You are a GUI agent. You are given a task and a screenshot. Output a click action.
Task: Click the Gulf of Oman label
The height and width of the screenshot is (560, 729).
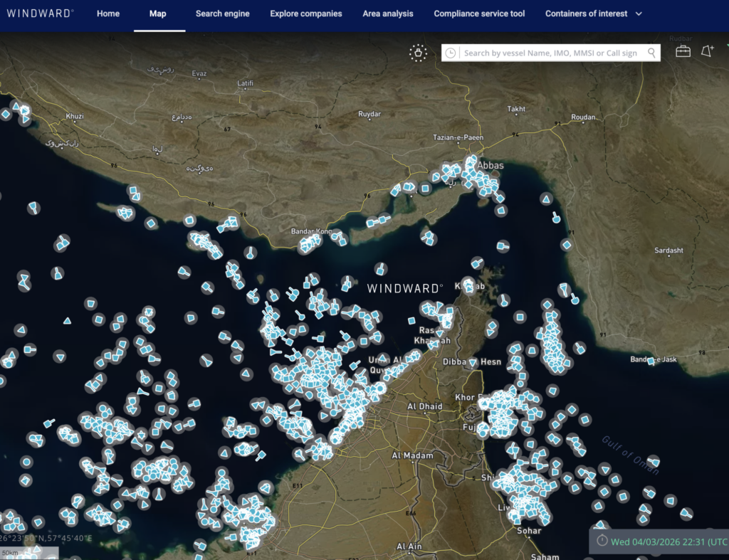(631, 455)
